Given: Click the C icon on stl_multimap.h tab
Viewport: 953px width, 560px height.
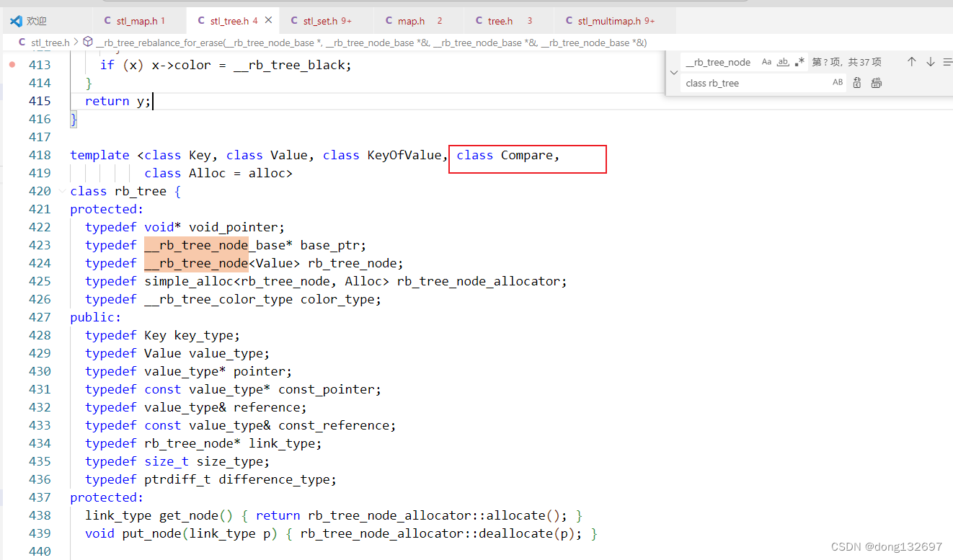Looking at the screenshot, I should 569,21.
